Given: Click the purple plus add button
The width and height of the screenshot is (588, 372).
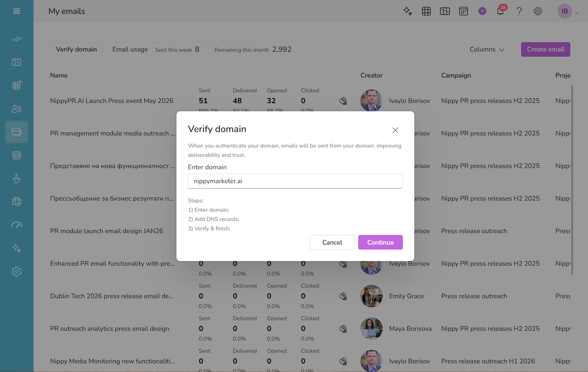Looking at the screenshot, I should point(482,11).
